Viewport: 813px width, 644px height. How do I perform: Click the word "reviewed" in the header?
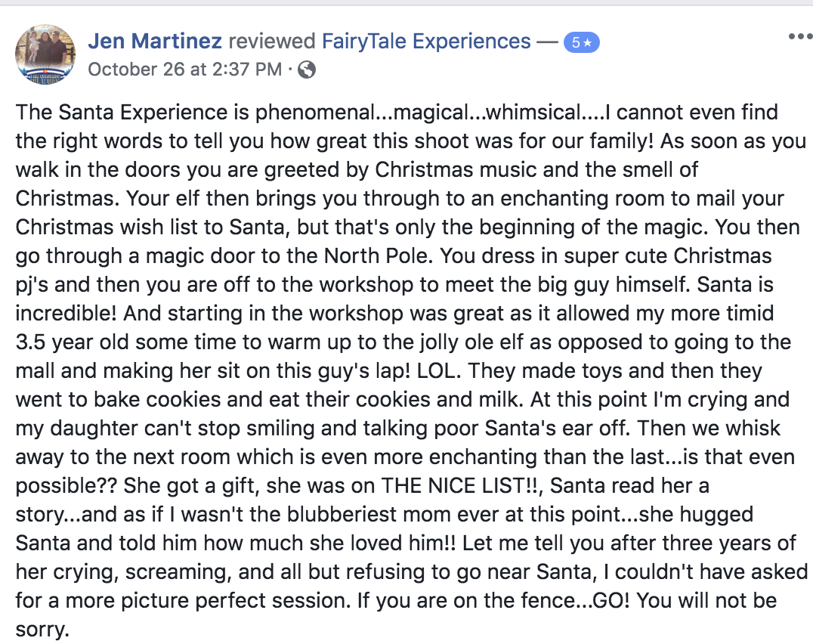[272, 41]
